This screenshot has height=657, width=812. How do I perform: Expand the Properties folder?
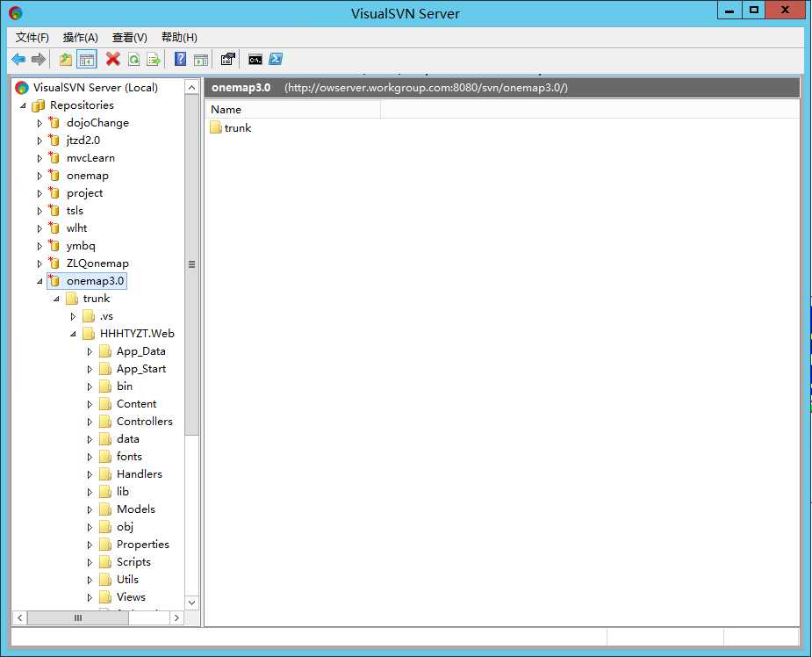pyautogui.click(x=90, y=545)
